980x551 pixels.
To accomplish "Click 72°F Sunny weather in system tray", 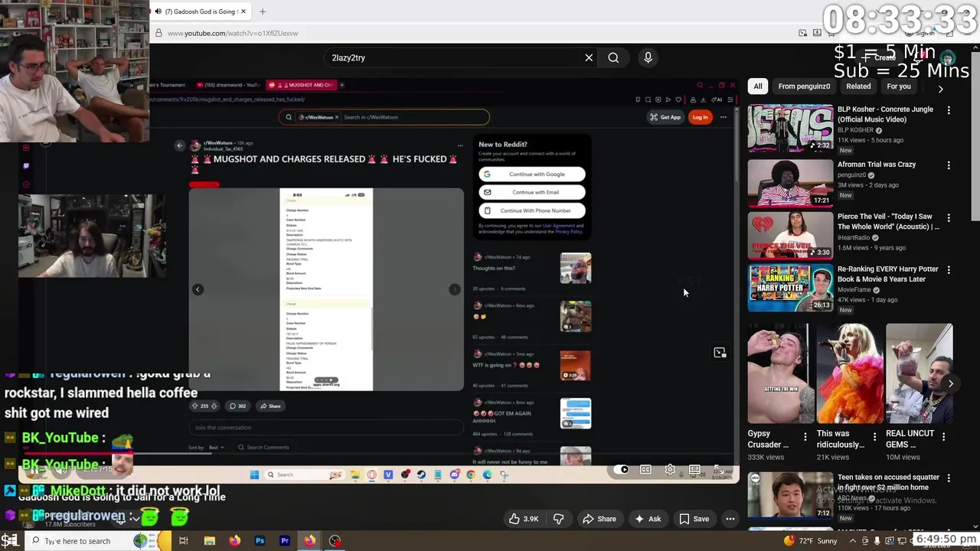I will click(812, 541).
